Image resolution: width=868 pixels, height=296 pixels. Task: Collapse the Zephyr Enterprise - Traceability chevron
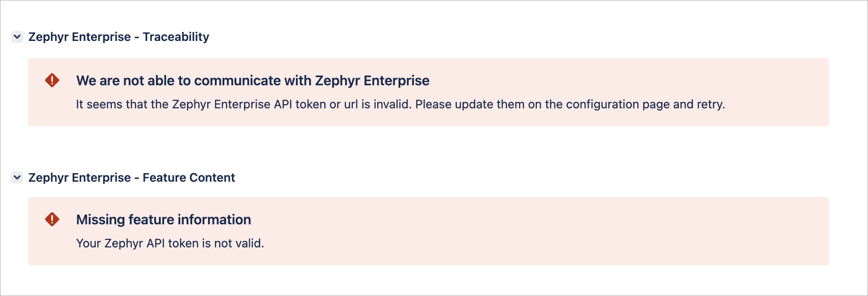(x=17, y=37)
